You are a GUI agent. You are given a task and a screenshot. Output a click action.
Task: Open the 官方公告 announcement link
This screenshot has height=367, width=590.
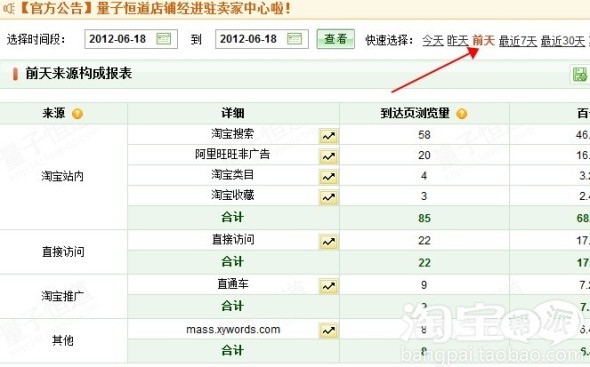point(155,8)
